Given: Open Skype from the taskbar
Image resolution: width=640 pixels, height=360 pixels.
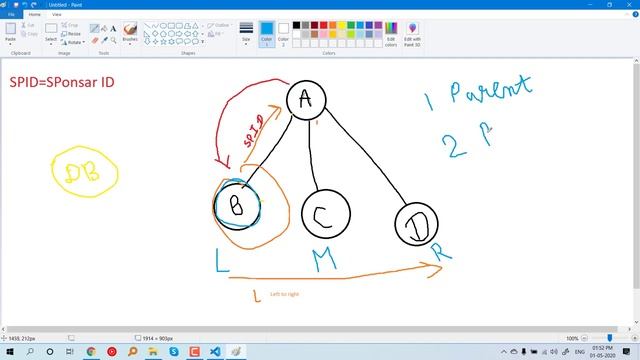Looking at the screenshot, I should tap(174, 351).
